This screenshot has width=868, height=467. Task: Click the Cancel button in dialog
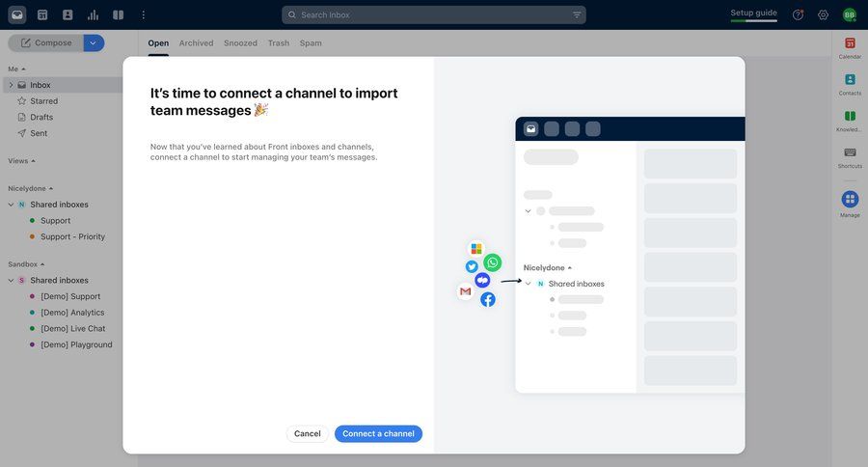tap(308, 434)
